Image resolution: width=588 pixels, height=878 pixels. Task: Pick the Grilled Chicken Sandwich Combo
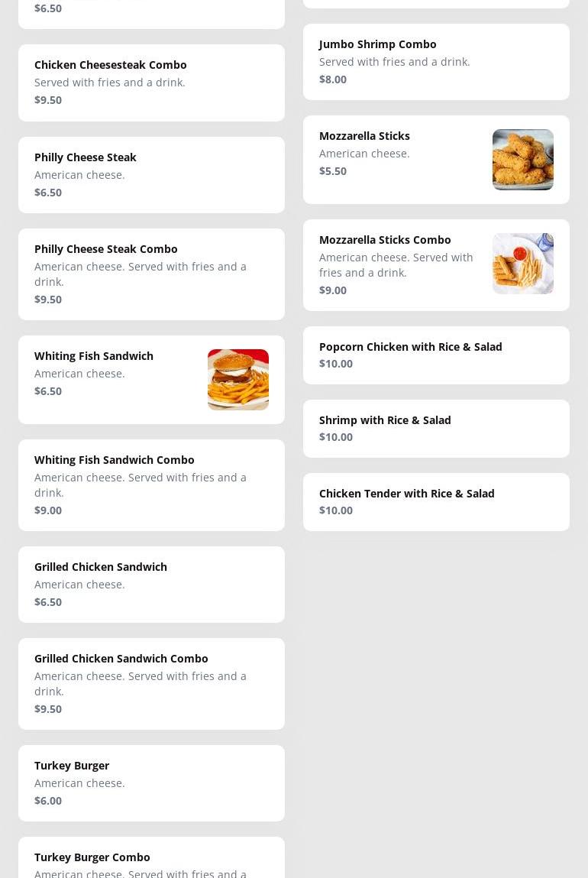[121, 659]
